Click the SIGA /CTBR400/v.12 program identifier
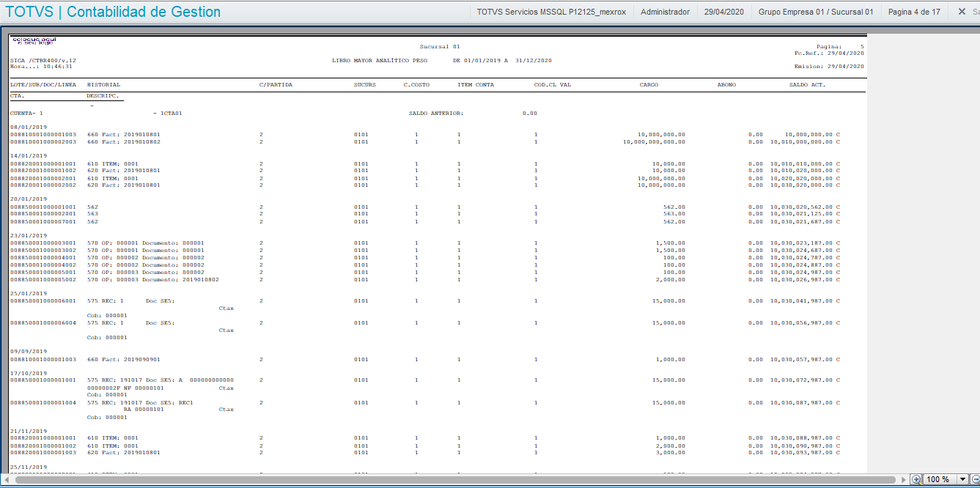Image resolution: width=980 pixels, height=488 pixels. click(43, 60)
